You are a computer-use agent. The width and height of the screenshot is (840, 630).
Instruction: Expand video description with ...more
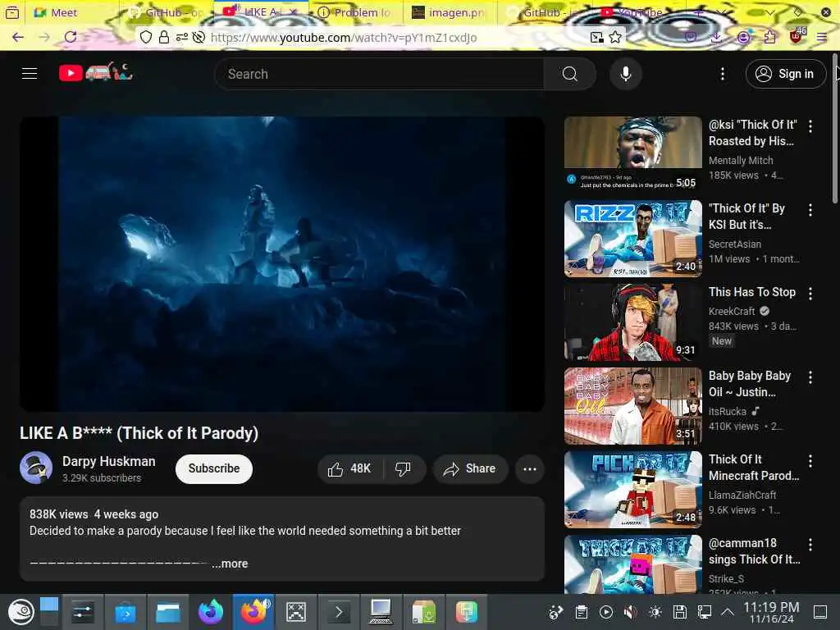[x=230, y=564]
